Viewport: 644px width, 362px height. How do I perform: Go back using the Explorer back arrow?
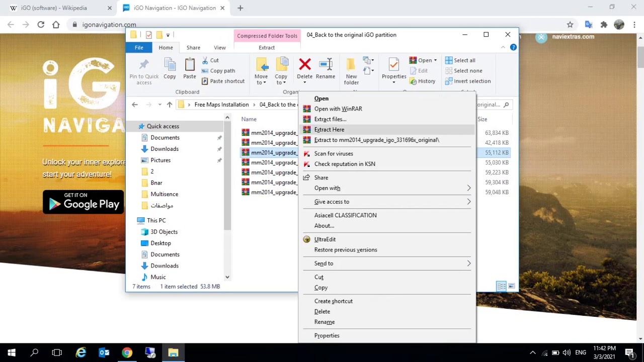point(135,105)
